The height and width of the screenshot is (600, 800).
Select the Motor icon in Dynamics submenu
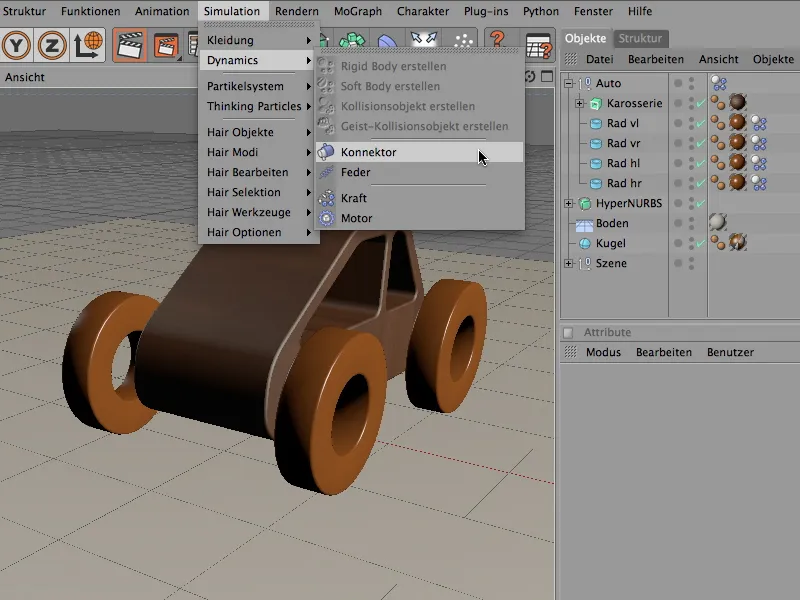coord(326,218)
